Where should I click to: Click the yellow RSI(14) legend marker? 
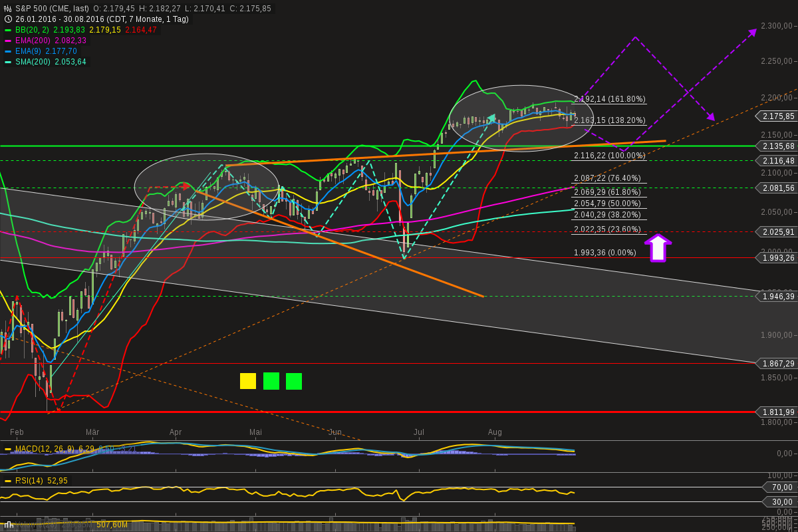pyautogui.click(x=8, y=481)
